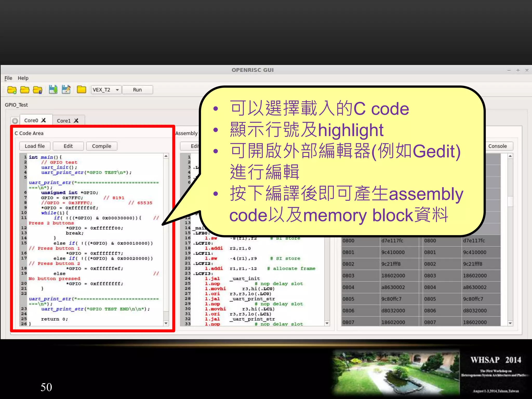
Task: Click the C Code Area heading
Action: [x=29, y=133]
